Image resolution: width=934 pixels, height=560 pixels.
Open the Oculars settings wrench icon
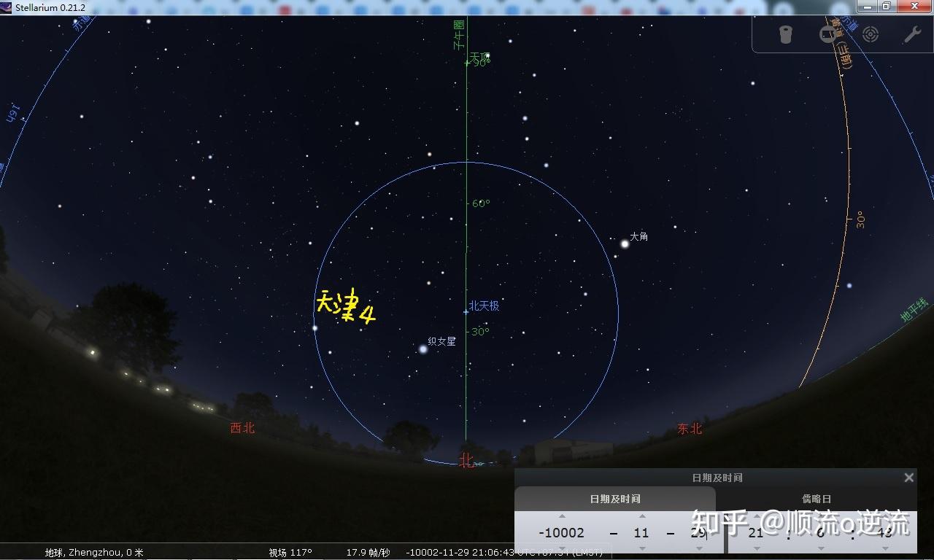[912, 34]
